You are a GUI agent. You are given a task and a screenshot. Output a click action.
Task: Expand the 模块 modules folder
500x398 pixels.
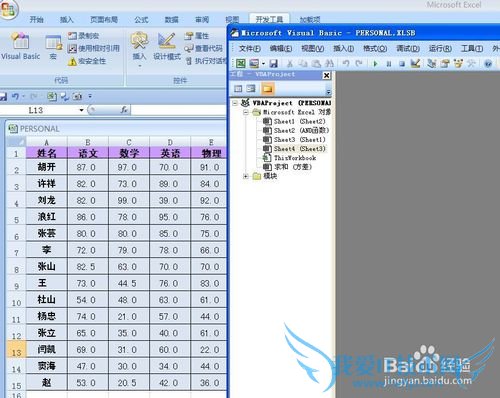(x=246, y=176)
